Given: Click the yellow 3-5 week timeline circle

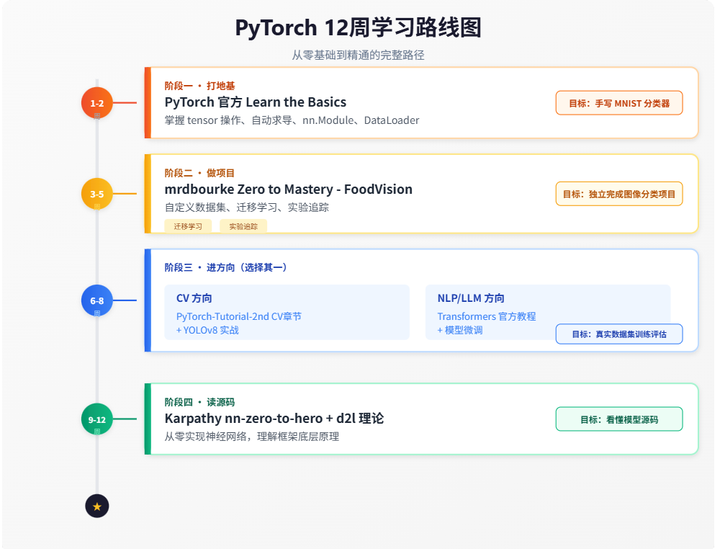Looking at the screenshot, I should pos(97,194).
